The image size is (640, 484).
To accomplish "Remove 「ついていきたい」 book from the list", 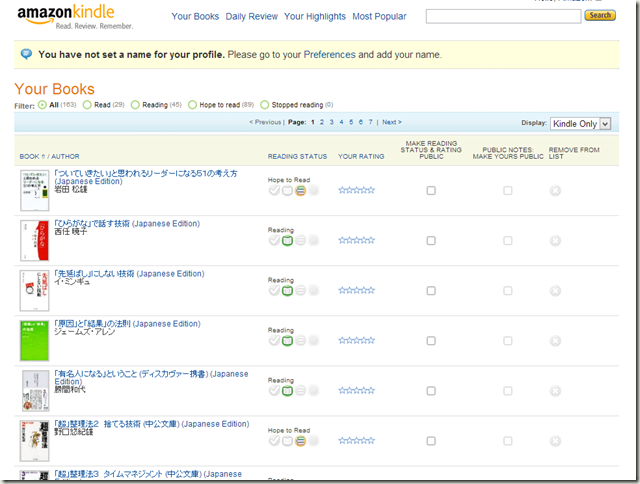I will coord(555,191).
